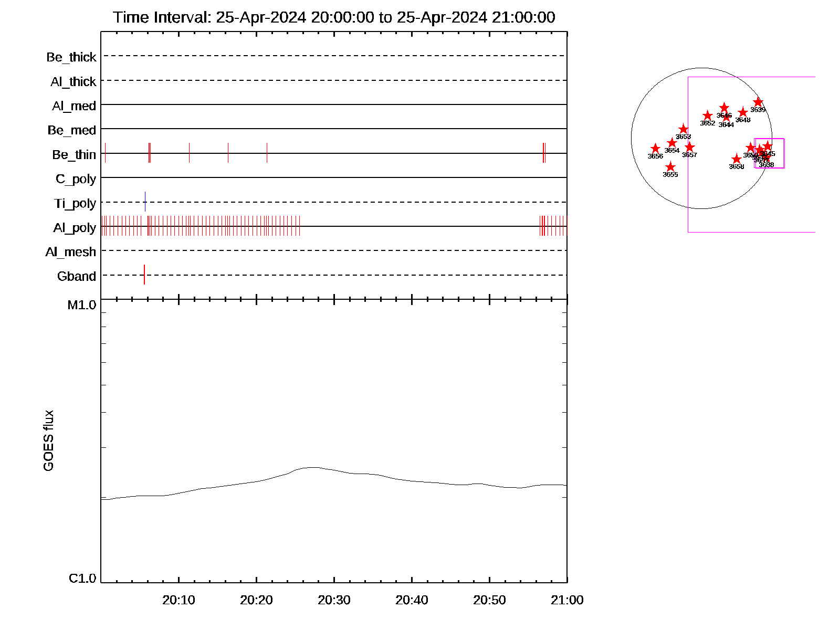Image resolution: width=840 pixels, height=630 pixels.
Task: Click the blue Ti_poly exposure tick
Action: (145, 202)
